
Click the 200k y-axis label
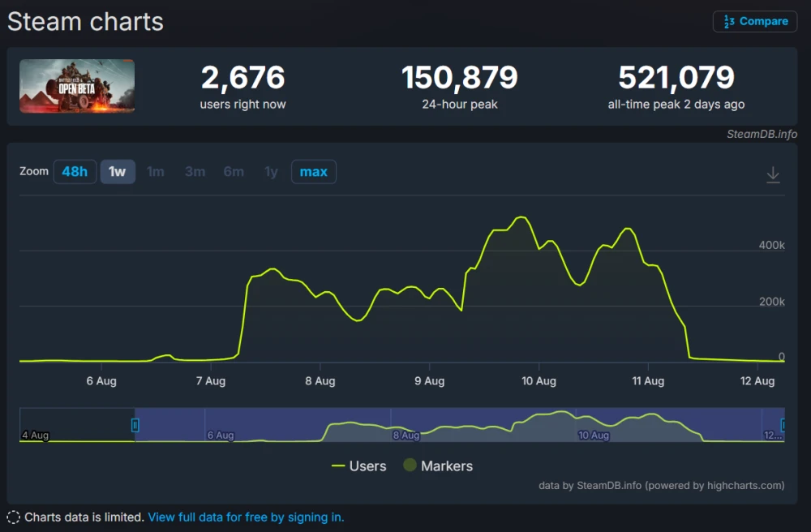772,302
